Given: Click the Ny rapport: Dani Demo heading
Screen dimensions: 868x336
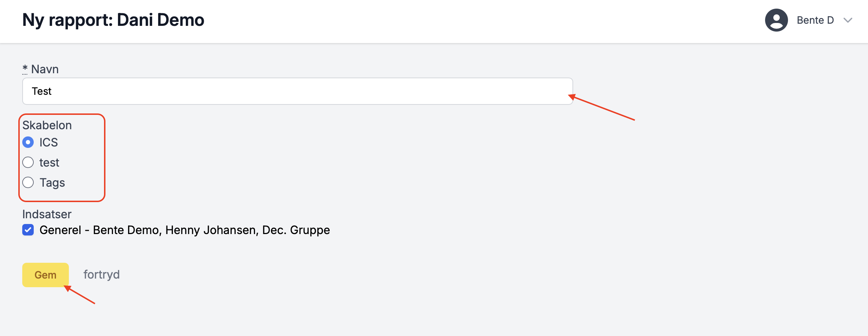Looking at the screenshot, I should click(x=113, y=20).
